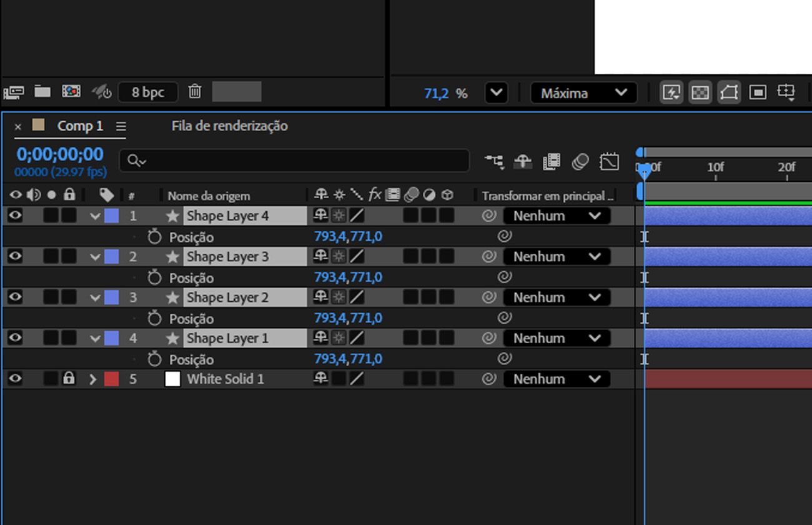
Task: Toggle the shy switch on Shape Layer 4
Action: pyautogui.click(x=320, y=216)
